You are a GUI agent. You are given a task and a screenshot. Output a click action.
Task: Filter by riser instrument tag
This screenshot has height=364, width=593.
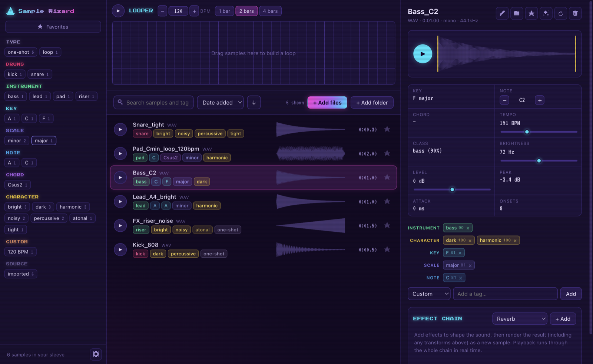click(86, 96)
